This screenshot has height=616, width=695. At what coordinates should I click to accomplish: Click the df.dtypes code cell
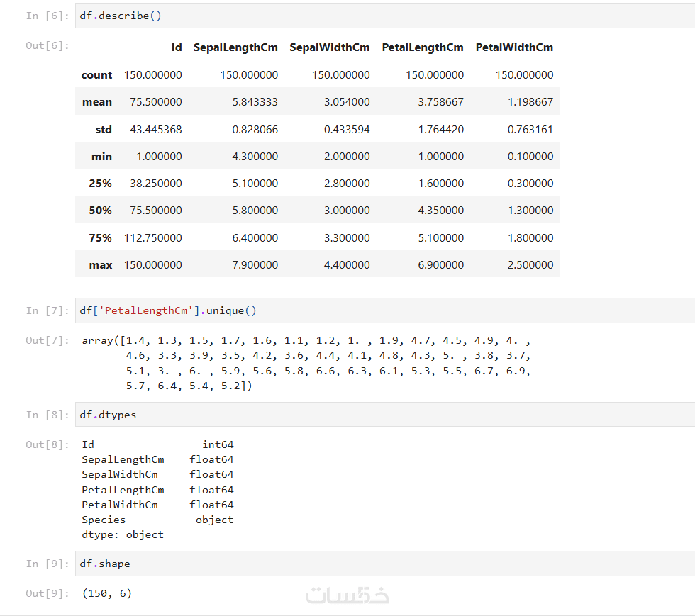[x=383, y=415]
